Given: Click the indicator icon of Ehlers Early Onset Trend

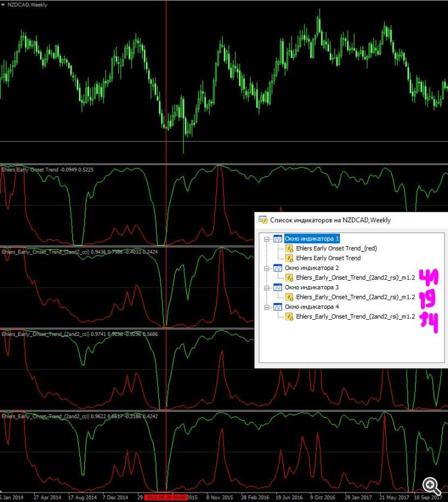Looking at the screenshot, I should click(289, 258).
